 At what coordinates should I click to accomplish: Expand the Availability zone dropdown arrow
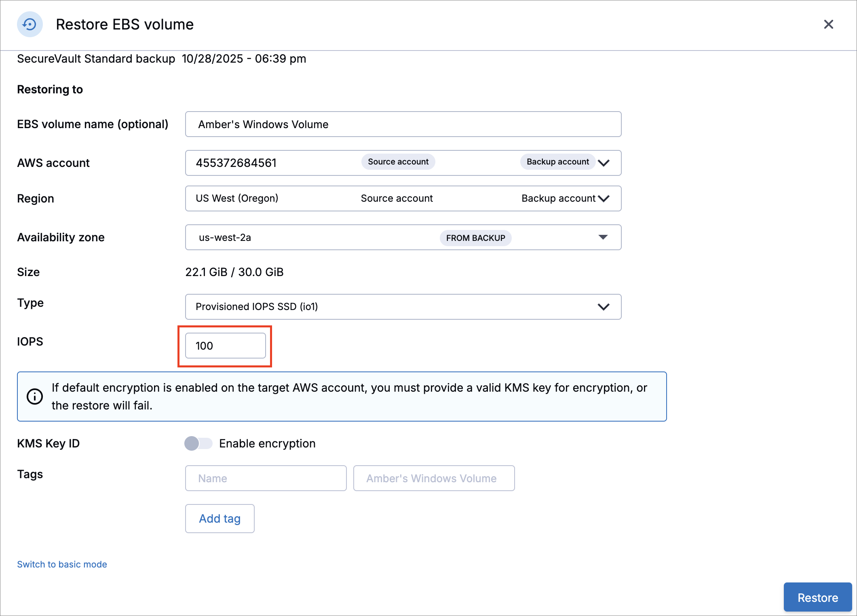603,237
